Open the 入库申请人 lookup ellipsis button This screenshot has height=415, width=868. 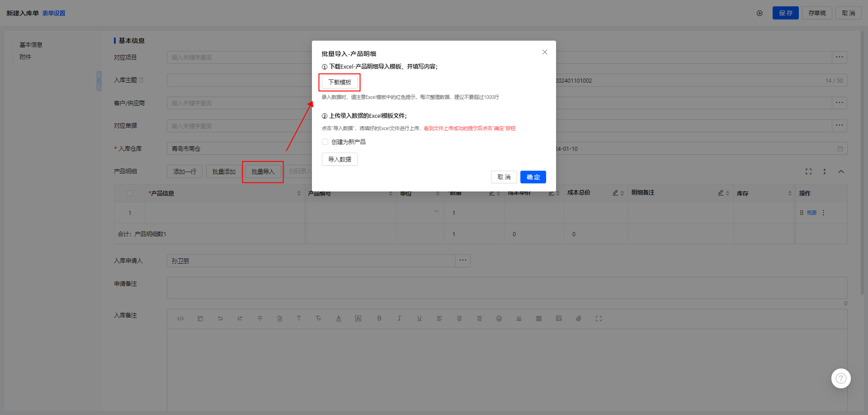pyautogui.click(x=463, y=261)
